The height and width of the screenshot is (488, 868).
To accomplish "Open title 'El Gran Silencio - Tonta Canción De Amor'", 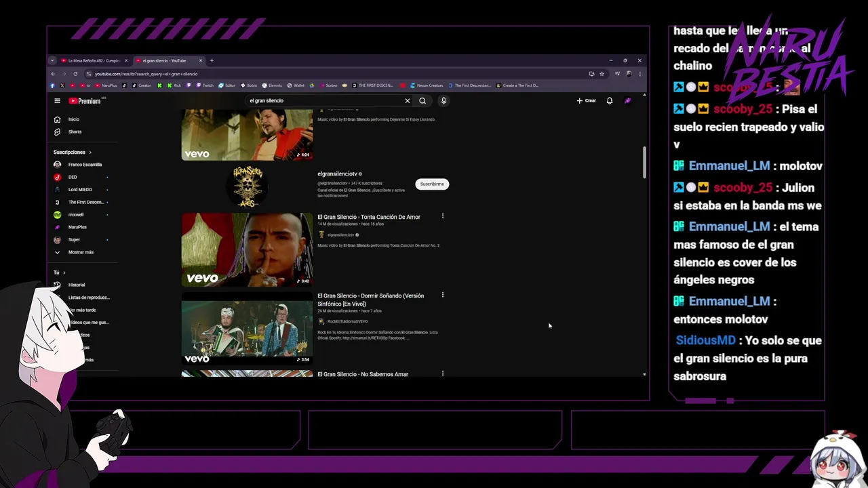I will click(369, 217).
